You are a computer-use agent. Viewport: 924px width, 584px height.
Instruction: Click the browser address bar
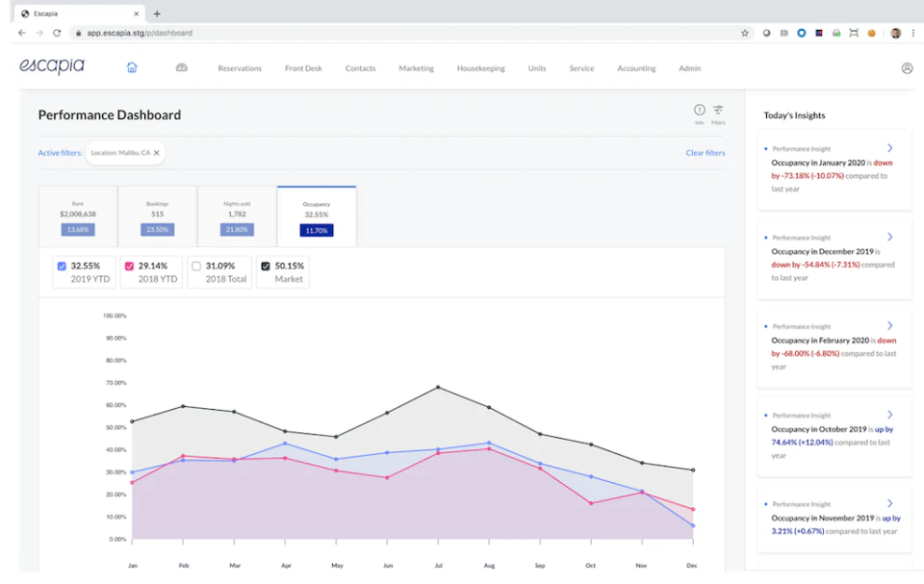pyautogui.click(x=385, y=33)
